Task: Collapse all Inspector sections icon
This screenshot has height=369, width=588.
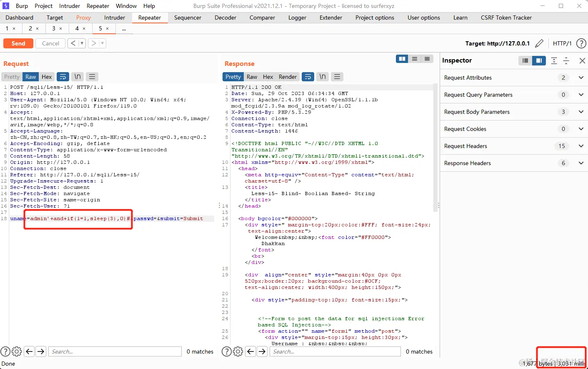Action: click(566, 60)
